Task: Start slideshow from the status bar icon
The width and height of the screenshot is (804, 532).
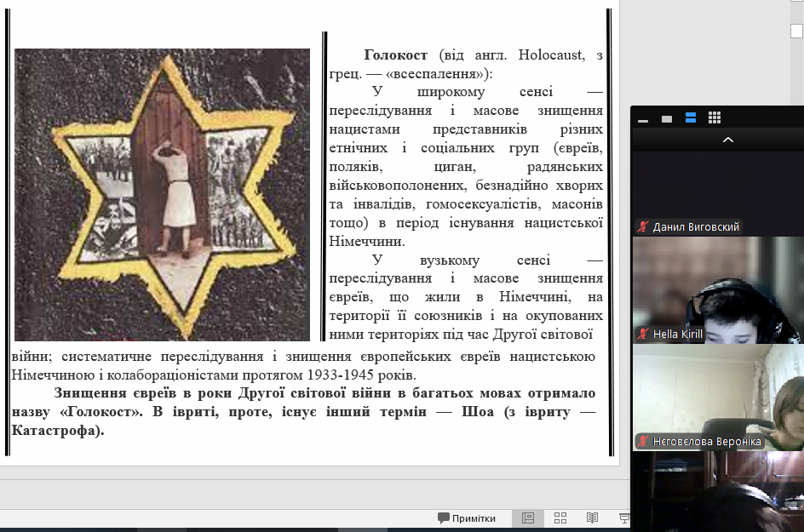Action: click(x=624, y=518)
